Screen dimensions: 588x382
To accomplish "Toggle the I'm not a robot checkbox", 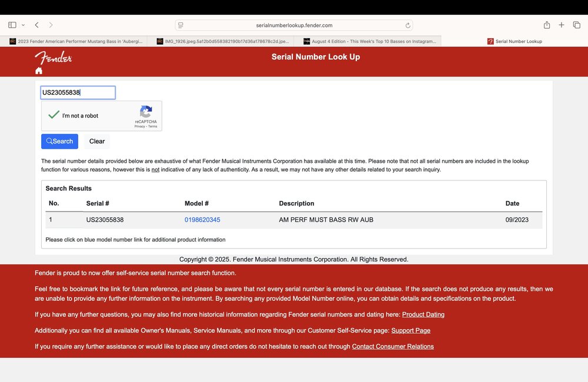I will click(x=54, y=115).
